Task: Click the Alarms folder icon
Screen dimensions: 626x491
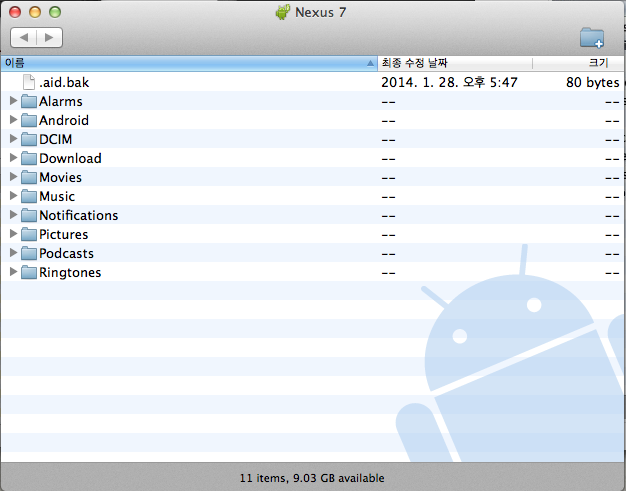Action: (x=29, y=101)
